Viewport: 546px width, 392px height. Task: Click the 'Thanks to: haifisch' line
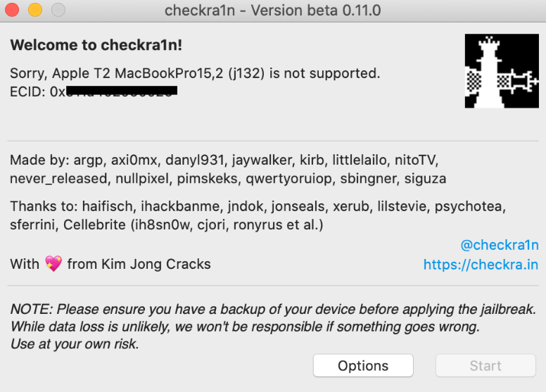tap(258, 206)
